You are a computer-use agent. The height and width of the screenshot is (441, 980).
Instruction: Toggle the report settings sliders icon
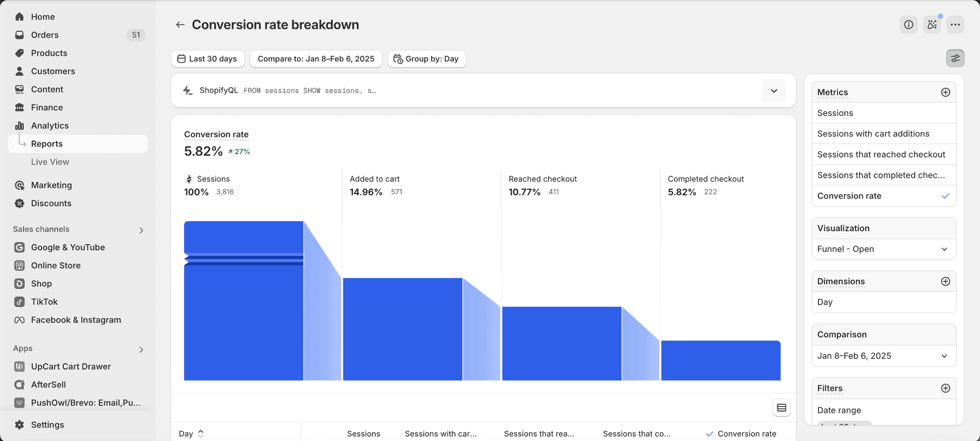pyautogui.click(x=955, y=58)
